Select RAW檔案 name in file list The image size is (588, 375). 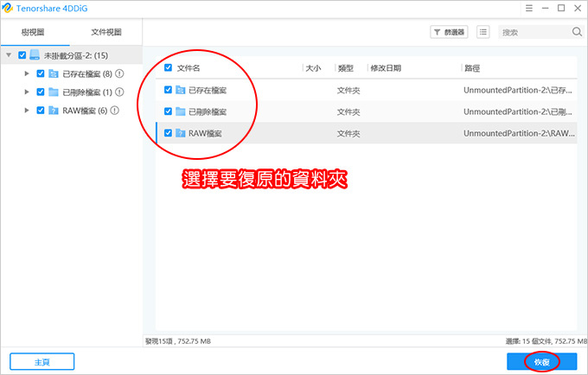pyautogui.click(x=205, y=133)
